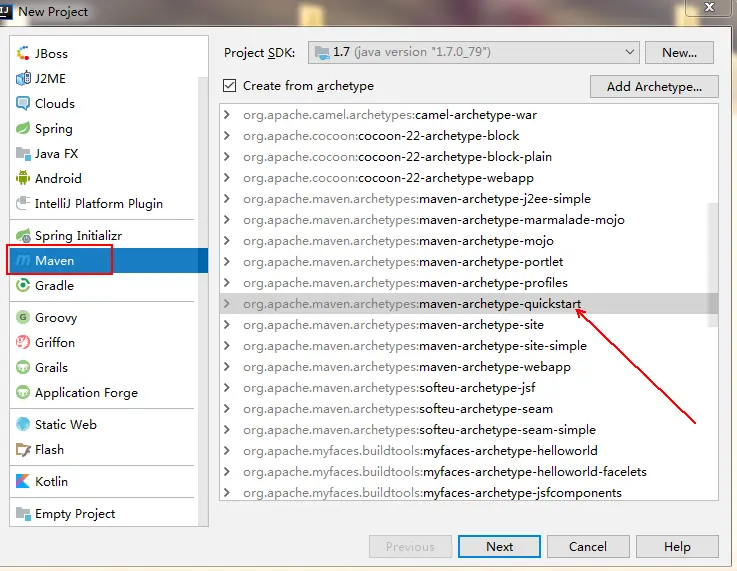Viewport: 737px width, 571px height.
Task: Click the Grails icon
Action: pos(23,367)
